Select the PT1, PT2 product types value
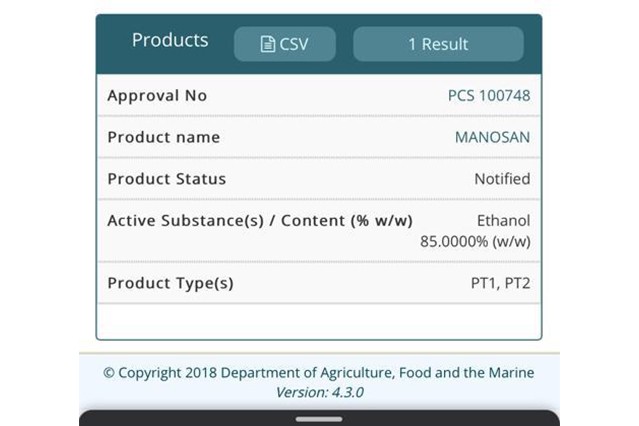The height and width of the screenshot is (426, 639). (x=500, y=283)
